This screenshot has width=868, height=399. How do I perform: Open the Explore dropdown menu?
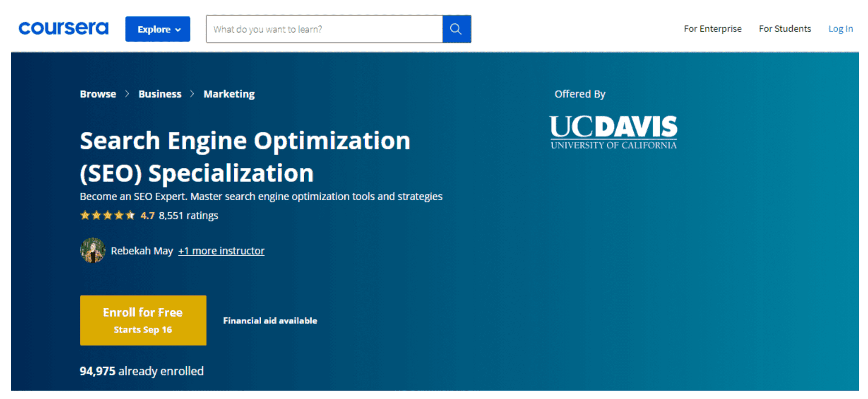click(x=158, y=29)
